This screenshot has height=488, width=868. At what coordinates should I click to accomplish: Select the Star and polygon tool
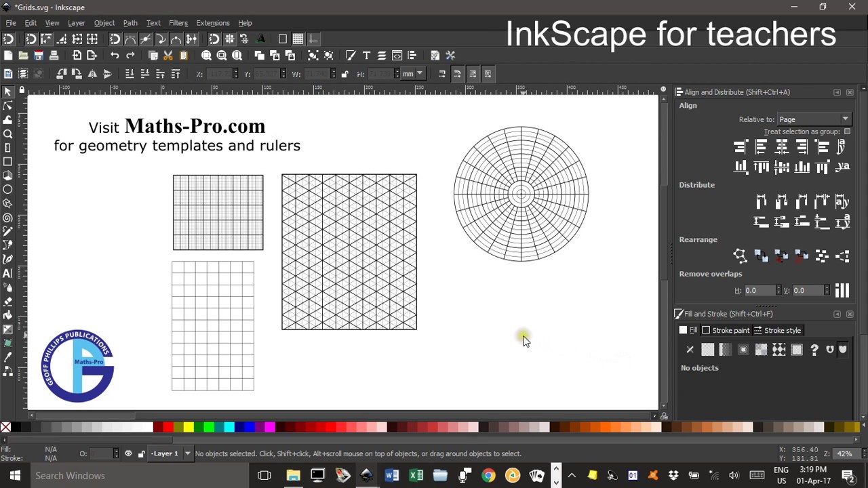click(7, 203)
